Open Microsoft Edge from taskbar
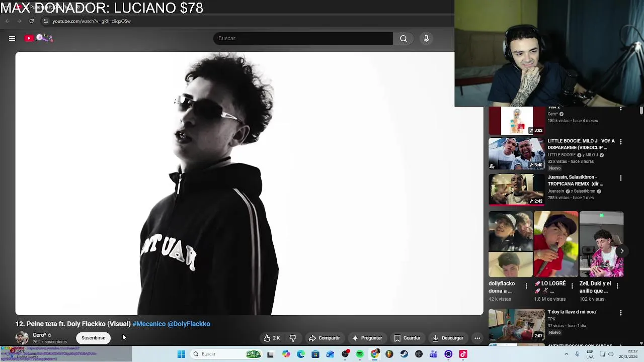 point(301,354)
